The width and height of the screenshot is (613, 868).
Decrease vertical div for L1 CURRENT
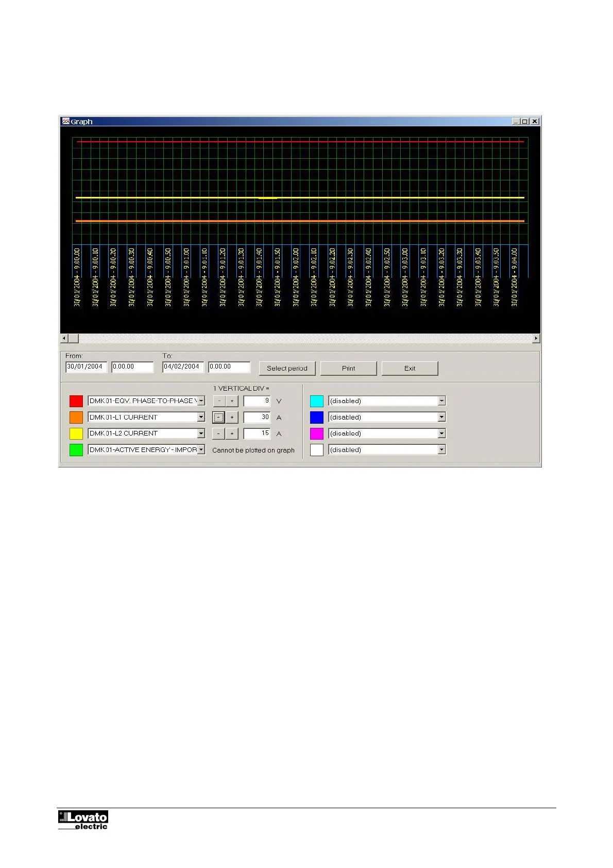pos(219,417)
